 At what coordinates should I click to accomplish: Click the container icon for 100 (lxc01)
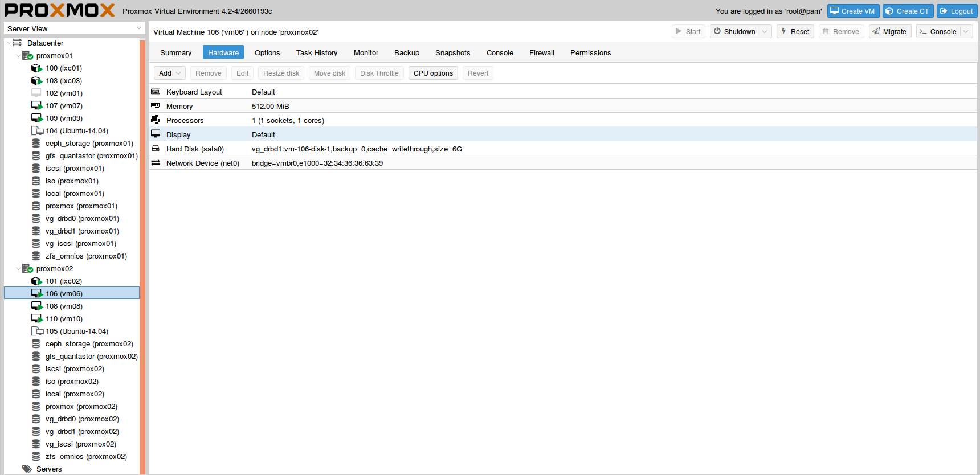(36, 68)
